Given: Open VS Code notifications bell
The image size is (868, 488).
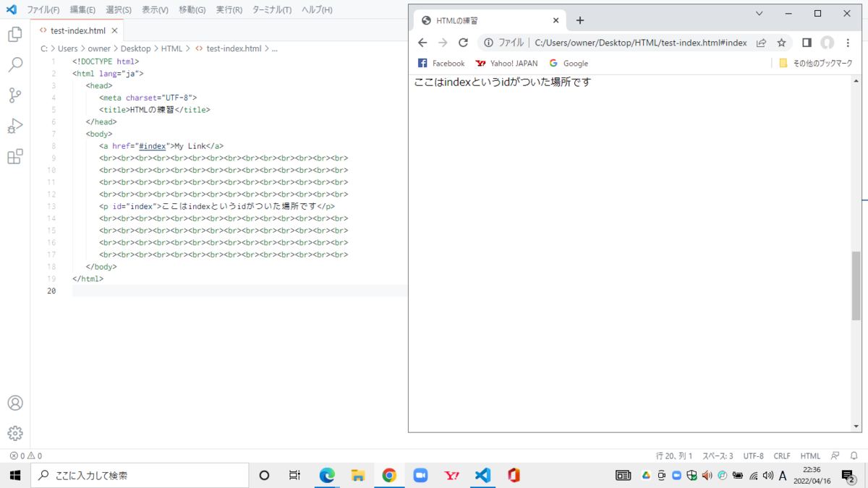Looking at the screenshot, I should 854,456.
